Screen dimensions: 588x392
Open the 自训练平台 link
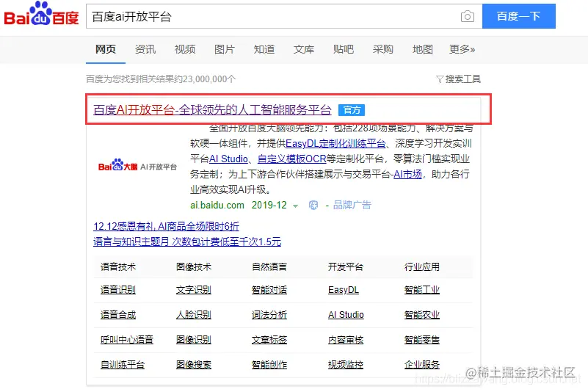point(123,365)
